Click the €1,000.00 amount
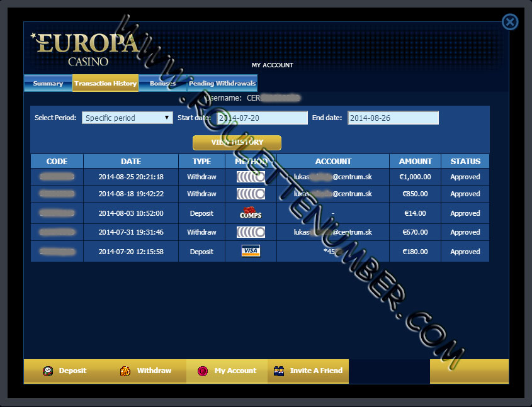Screen dimensions: 532x407 [416, 177]
